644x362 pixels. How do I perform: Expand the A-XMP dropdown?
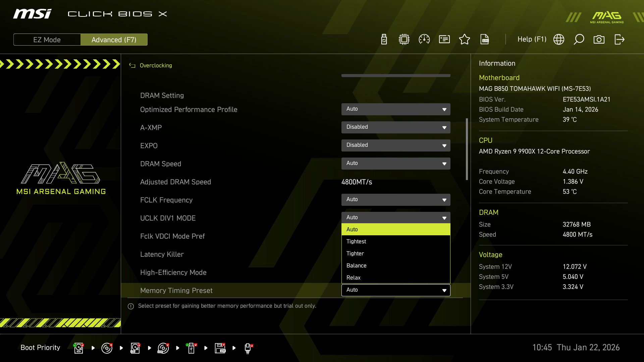click(x=396, y=127)
